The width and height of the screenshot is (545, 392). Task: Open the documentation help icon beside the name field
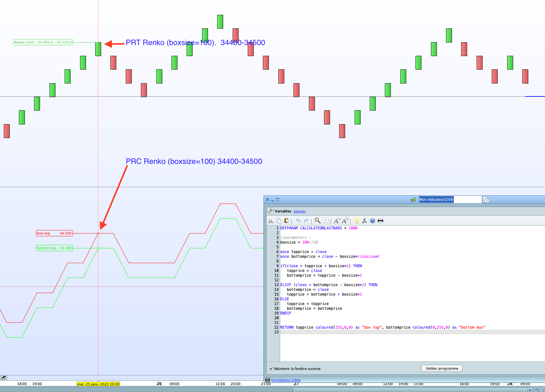click(486, 200)
